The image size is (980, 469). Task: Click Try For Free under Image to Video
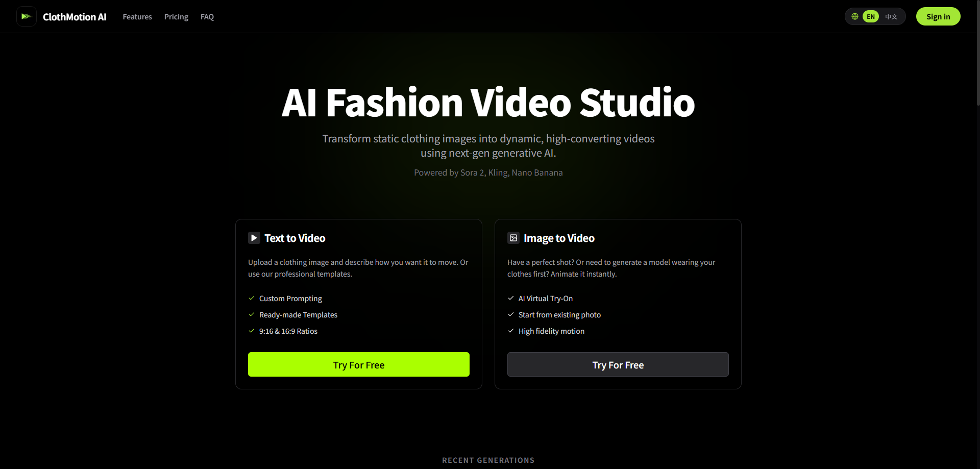[x=618, y=364]
